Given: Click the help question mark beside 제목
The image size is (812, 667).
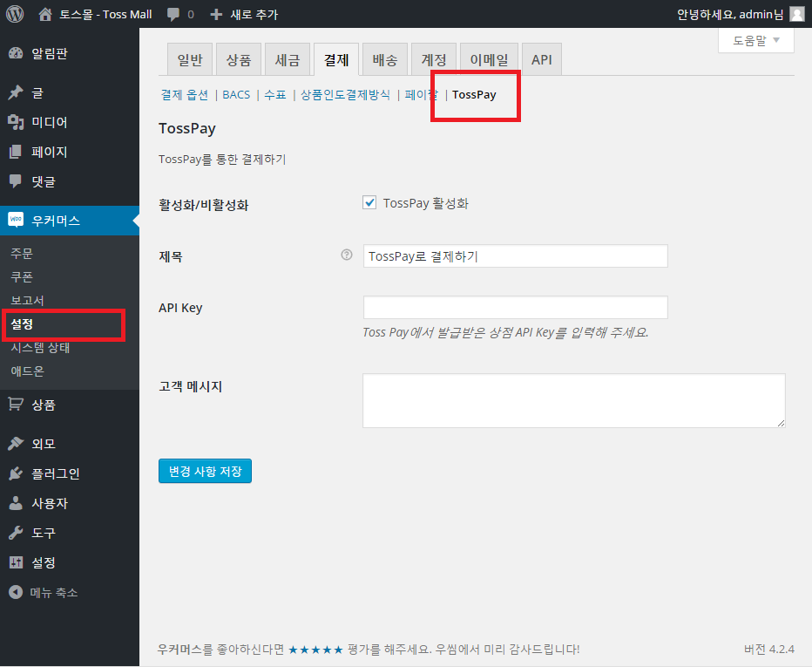Looking at the screenshot, I should point(347,255).
